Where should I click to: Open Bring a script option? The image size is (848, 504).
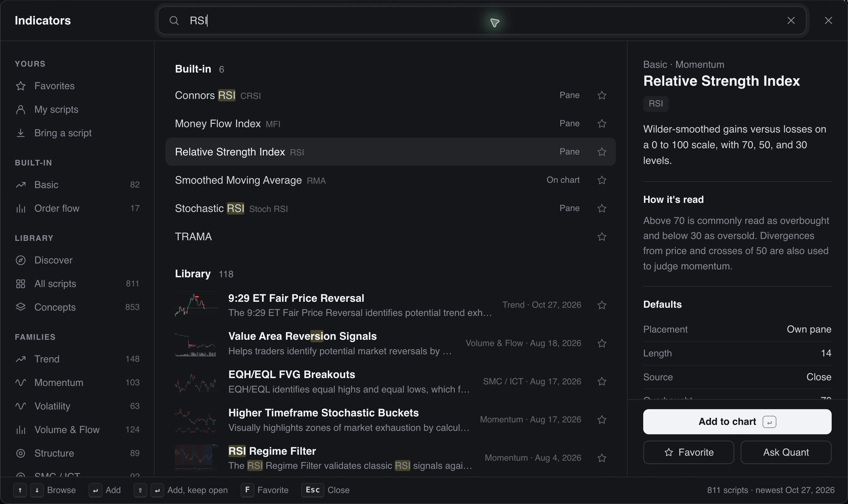point(78,133)
